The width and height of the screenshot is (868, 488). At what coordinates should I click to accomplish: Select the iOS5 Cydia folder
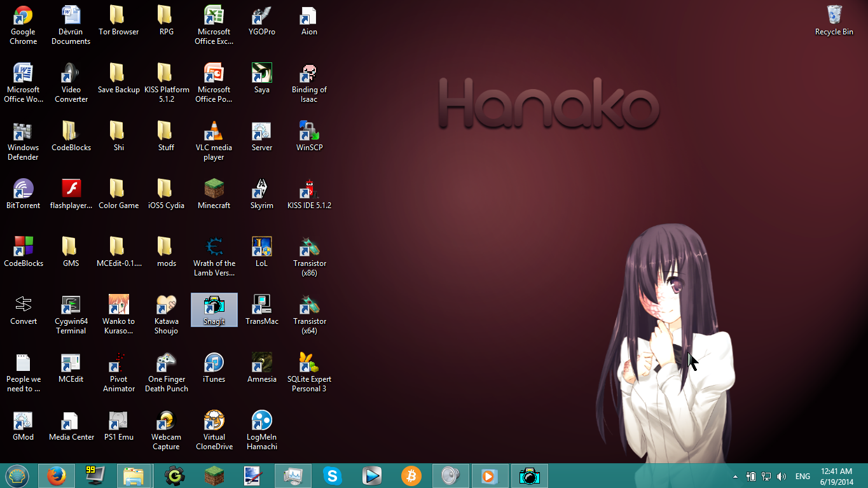pos(167,195)
